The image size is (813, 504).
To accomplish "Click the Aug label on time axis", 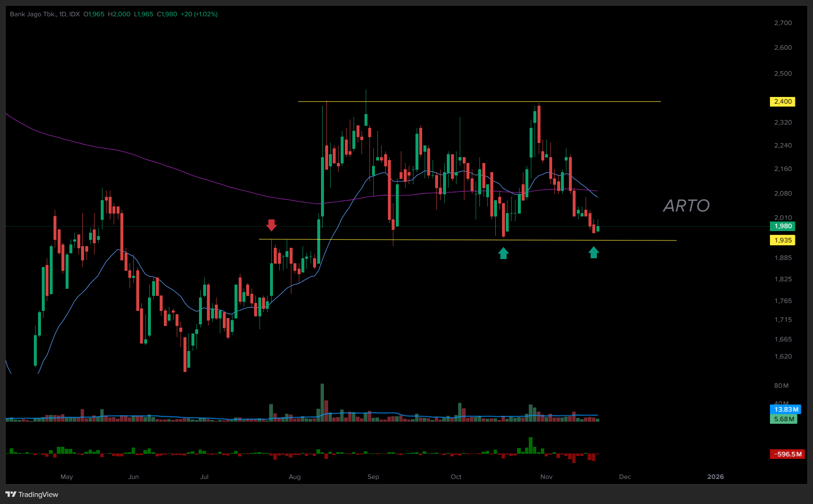I will point(295,476).
